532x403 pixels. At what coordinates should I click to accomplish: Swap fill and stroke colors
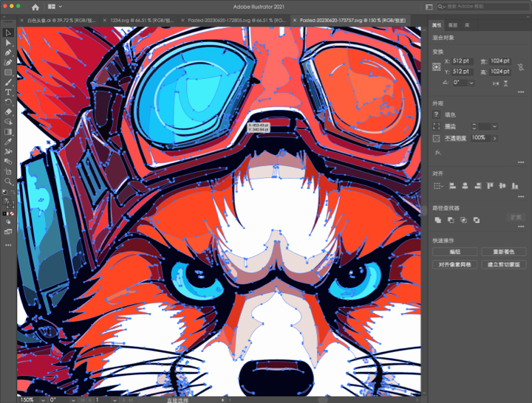(x=13, y=192)
